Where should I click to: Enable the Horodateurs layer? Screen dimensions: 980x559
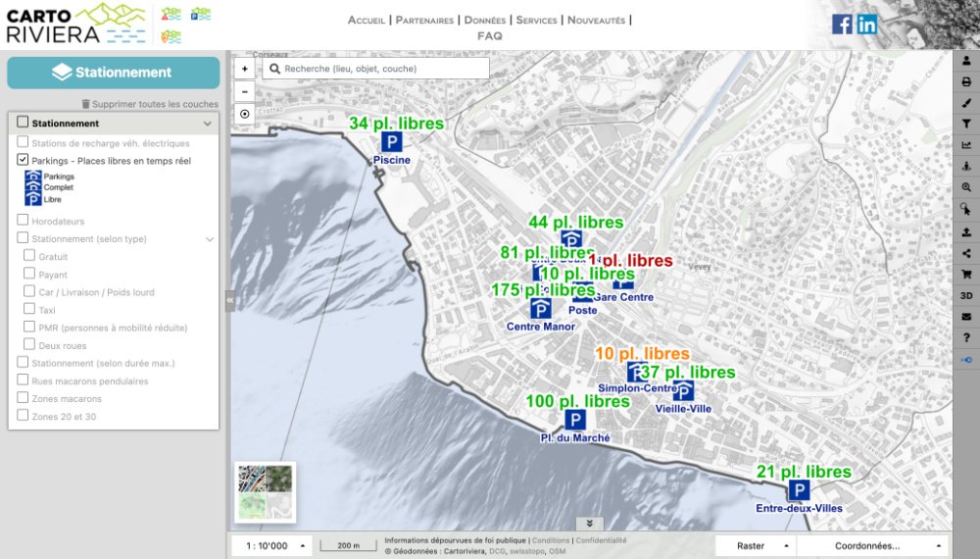click(24, 221)
